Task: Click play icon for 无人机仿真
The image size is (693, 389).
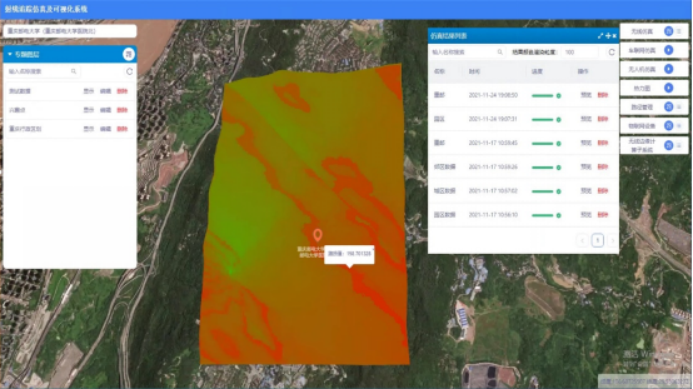Action: pyautogui.click(x=668, y=69)
